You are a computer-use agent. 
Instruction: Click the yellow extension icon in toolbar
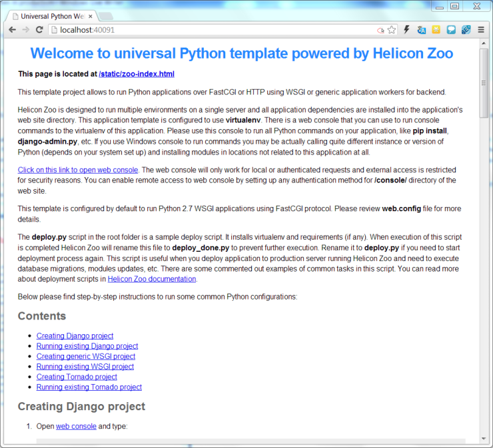(436, 30)
